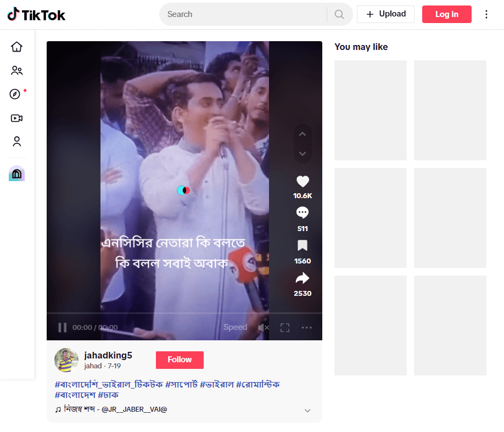Go to previous video arrow
The width and height of the screenshot is (504, 432).
(x=303, y=134)
